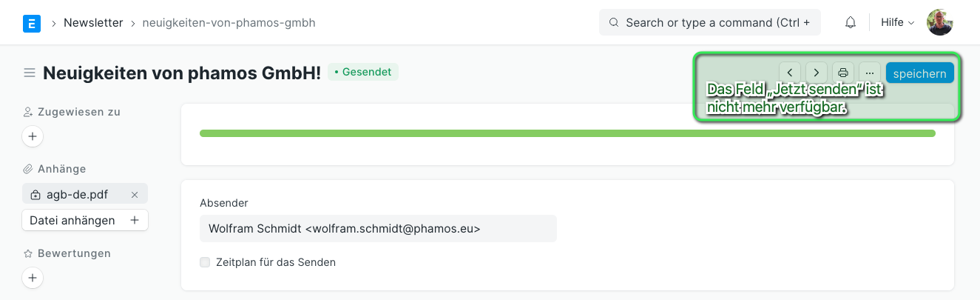Click the speichern button
Image resolution: width=980 pixels, height=300 pixels.
click(919, 73)
